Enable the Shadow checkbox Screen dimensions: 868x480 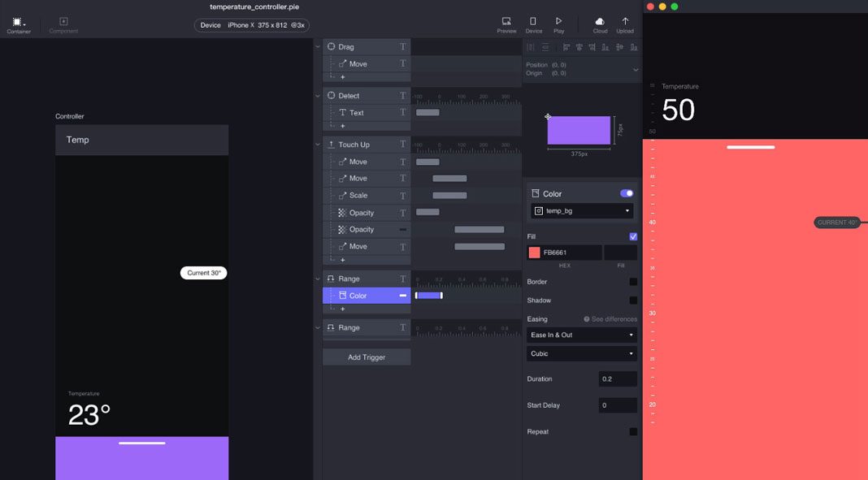pos(632,300)
